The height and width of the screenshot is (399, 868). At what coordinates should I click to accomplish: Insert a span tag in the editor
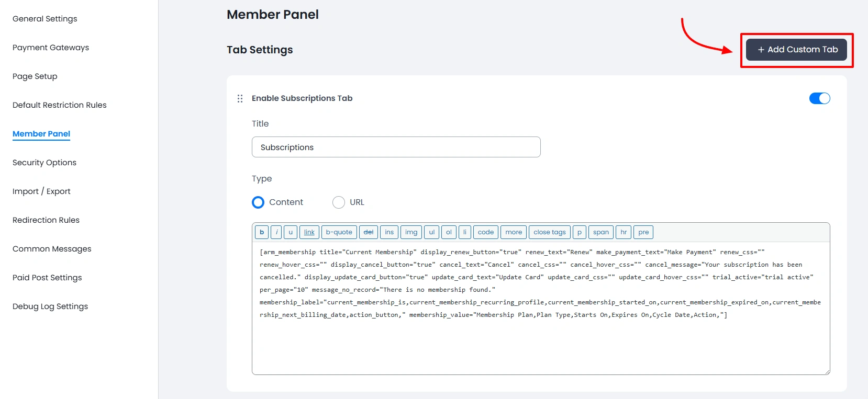[600, 232]
